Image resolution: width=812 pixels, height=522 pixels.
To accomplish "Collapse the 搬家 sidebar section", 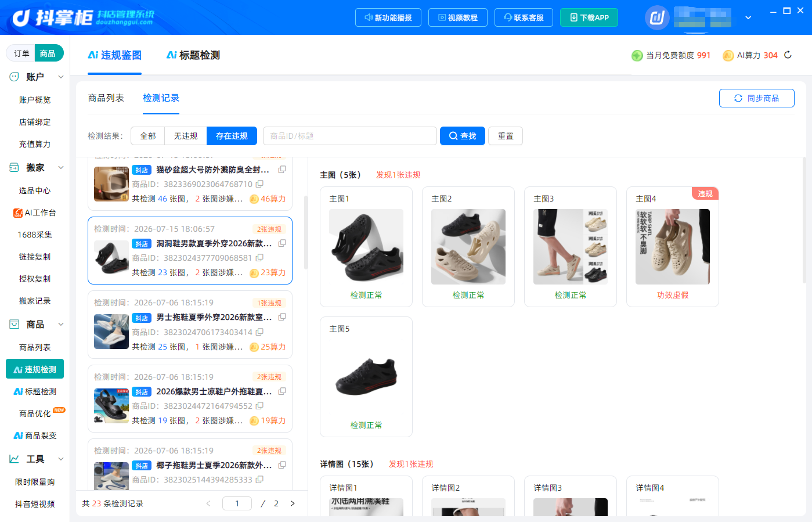I will [61, 168].
